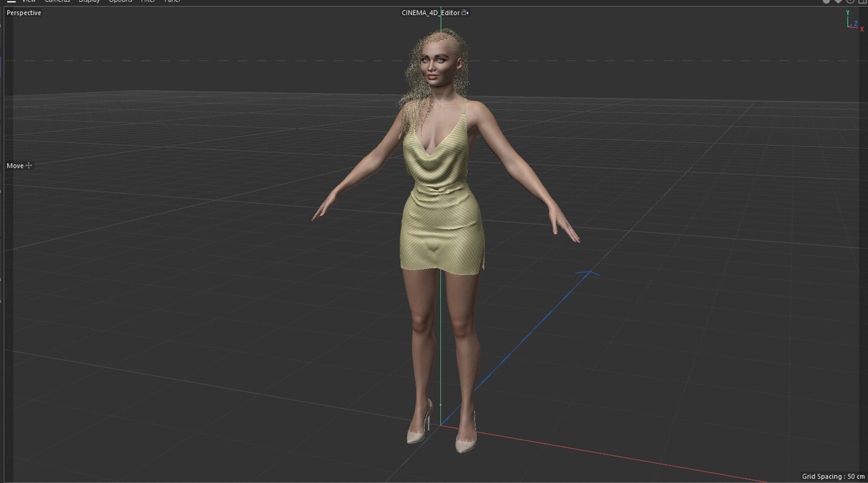Click the "Perspective" viewport label
Image resolution: width=868 pixels, height=483 pixels.
pos(24,13)
